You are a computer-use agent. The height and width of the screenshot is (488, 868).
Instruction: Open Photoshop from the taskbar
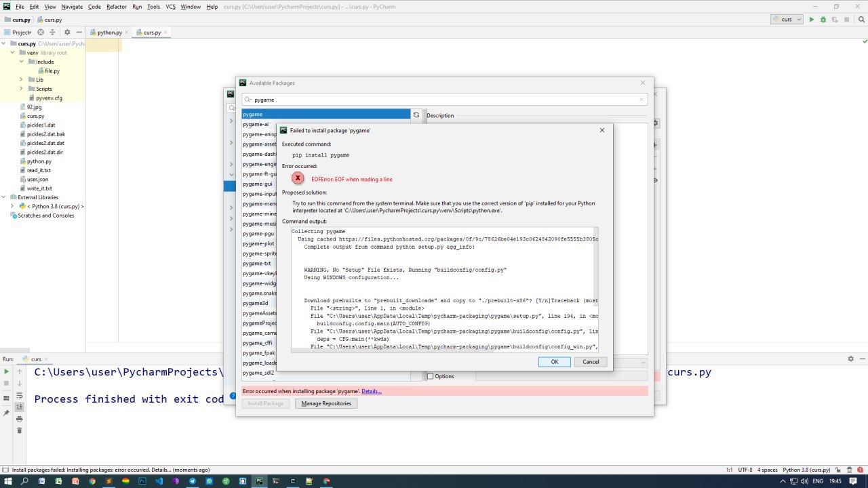[x=142, y=481]
